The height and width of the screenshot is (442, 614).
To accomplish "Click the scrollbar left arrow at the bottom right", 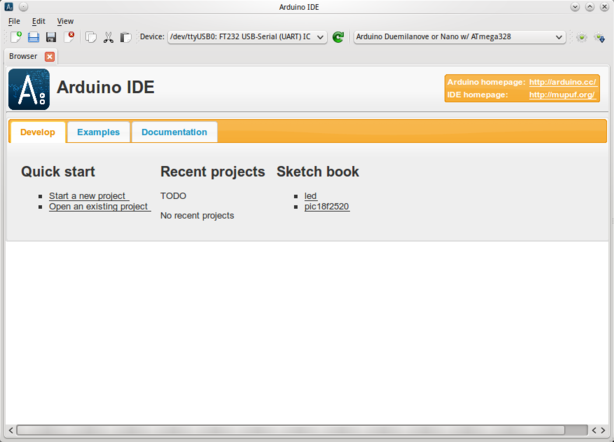I will [x=594, y=430].
